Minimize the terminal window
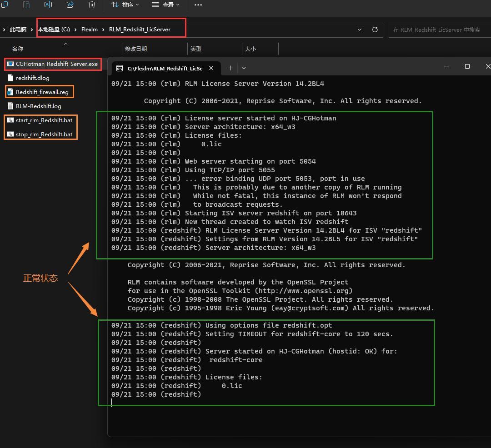 [446, 66]
